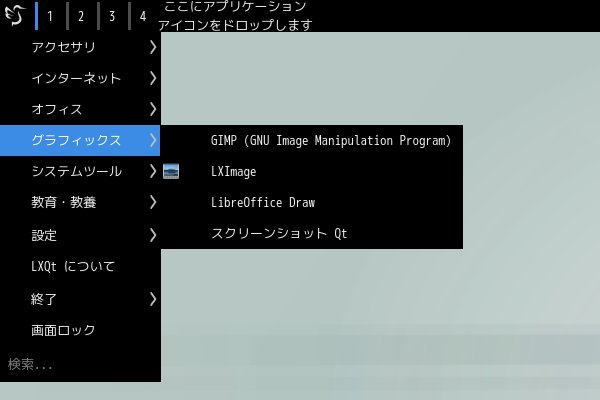Open LXQt について
Image resolution: width=600 pixels, height=400 pixels.
point(80,266)
